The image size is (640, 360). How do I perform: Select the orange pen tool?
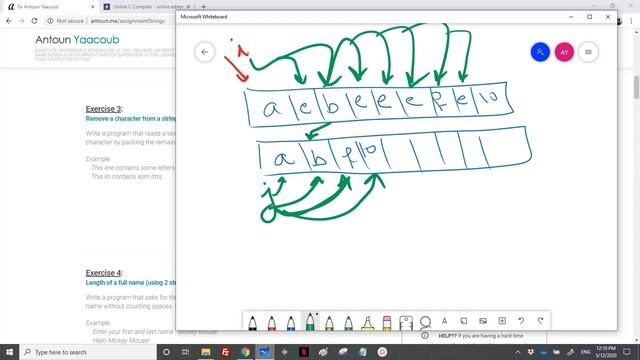[x=329, y=322]
